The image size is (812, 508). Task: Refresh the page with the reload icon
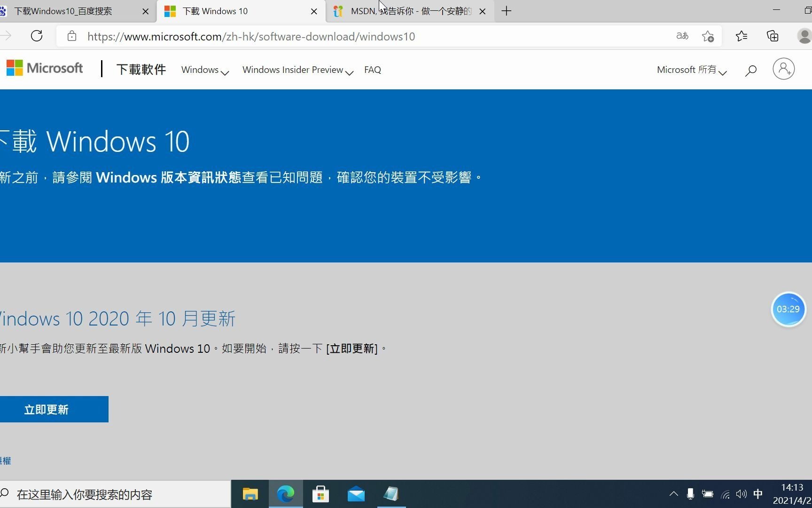37,36
